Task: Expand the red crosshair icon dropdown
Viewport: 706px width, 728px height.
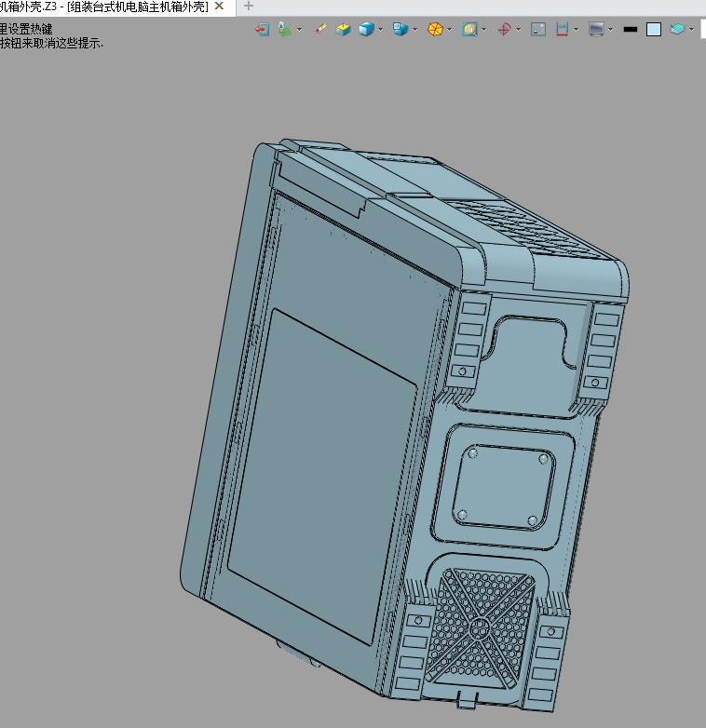Action: pyautogui.click(x=519, y=30)
